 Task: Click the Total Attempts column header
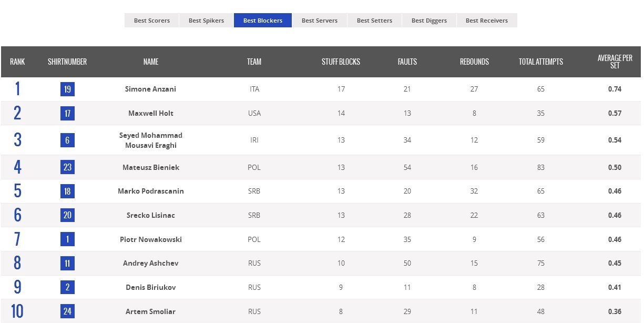[x=540, y=62]
